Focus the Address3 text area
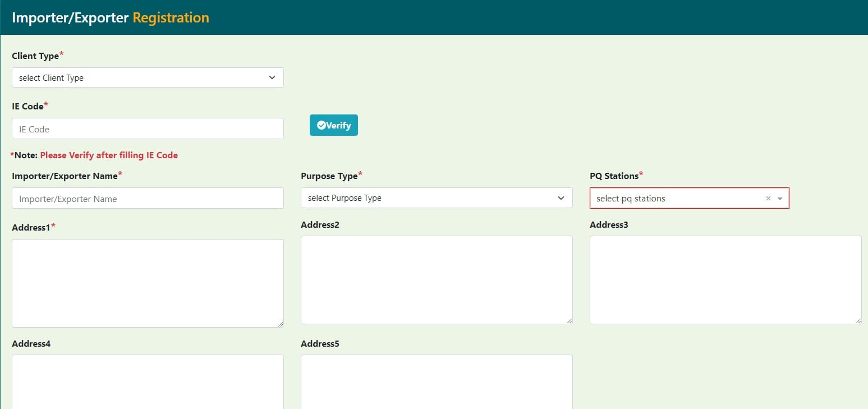868x409 pixels. click(x=725, y=280)
